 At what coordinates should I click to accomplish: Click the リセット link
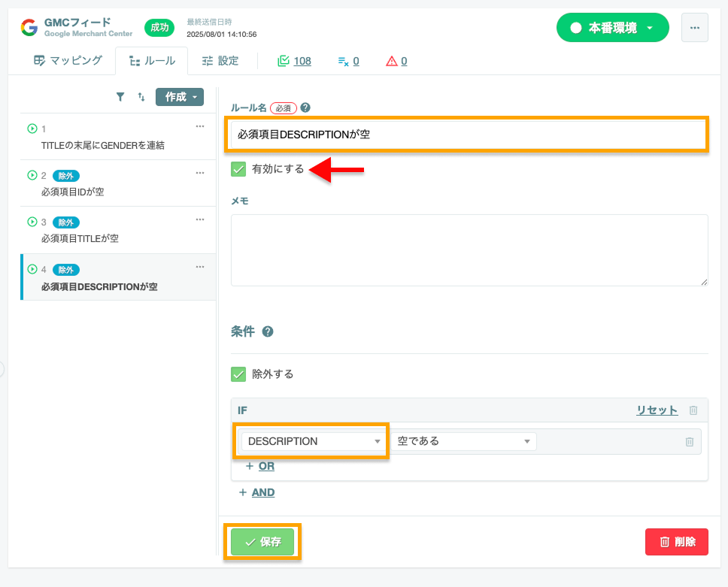point(657,410)
